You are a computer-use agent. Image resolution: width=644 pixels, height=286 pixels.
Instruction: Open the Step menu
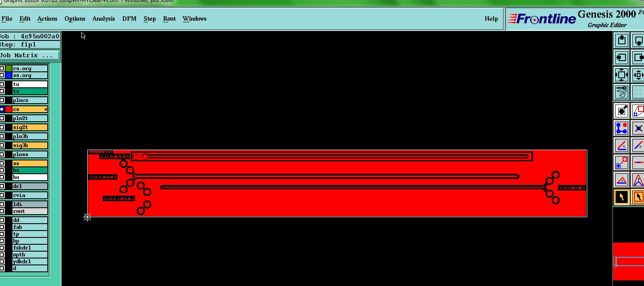click(150, 18)
